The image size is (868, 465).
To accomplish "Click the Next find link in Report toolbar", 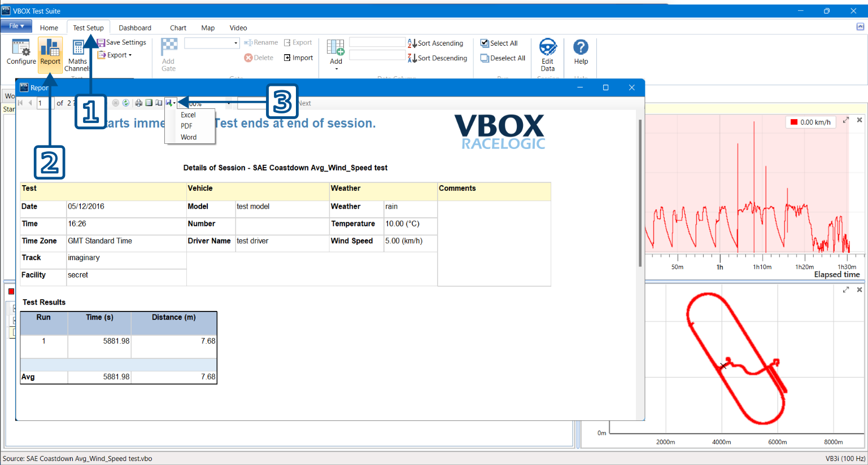I will (x=305, y=103).
